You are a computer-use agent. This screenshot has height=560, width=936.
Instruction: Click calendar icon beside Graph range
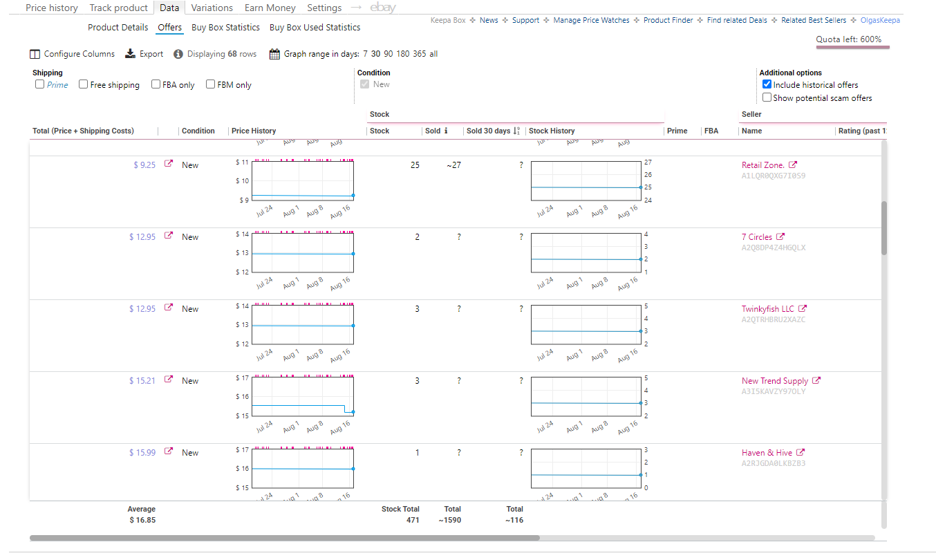tap(274, 54)
